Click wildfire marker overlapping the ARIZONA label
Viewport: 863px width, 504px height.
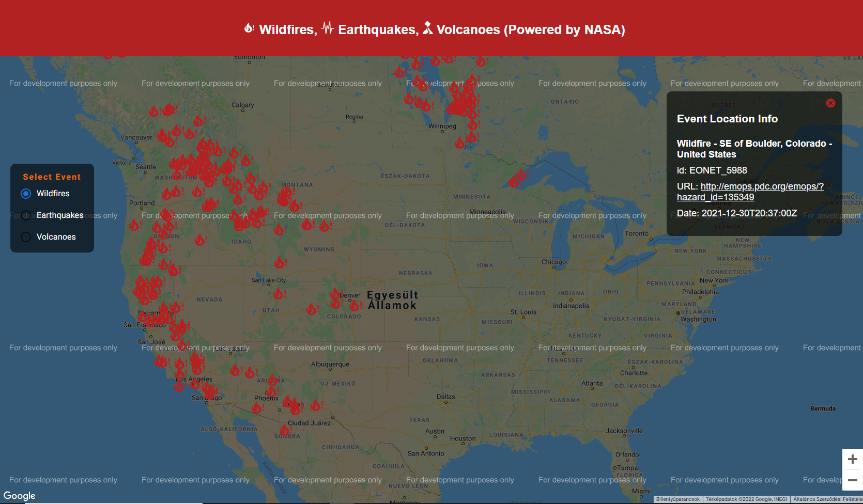tap(272, 380)
